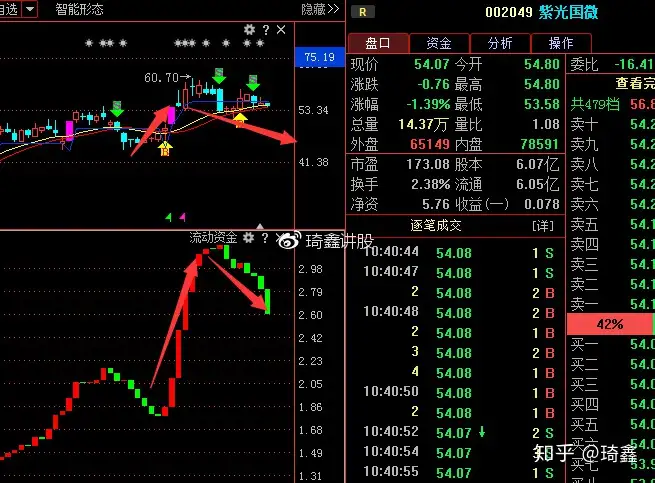The image size is (655, 483).
Task: Click the 流动资金 indicator label
Action: pyautogui.click(x=213, y=238)
